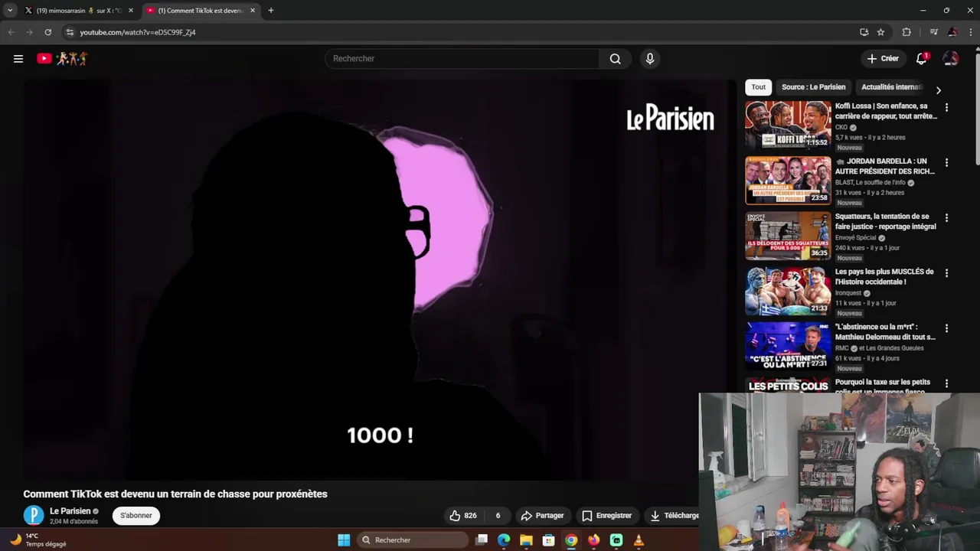Close the YouTube Comment TikTok tab
This screenshot has width=980, height=551.
(253, 11)
